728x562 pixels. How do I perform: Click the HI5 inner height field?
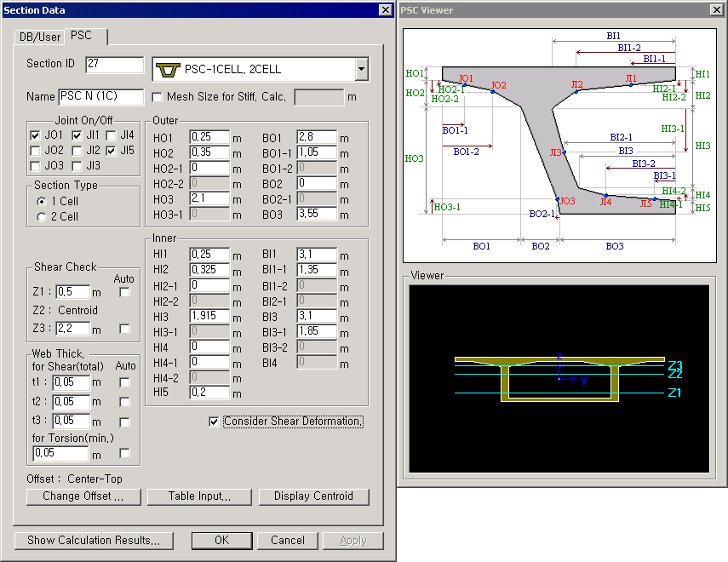click(x=209, y=393)
